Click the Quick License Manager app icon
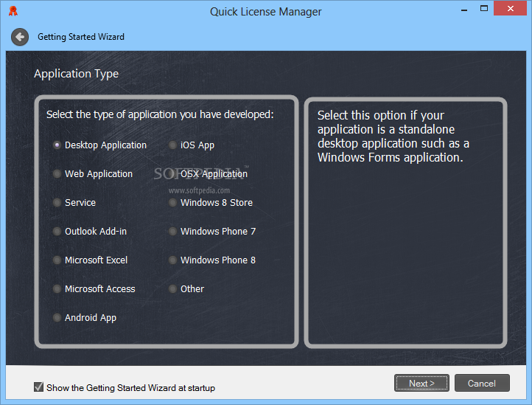The width and height of the screenshot is (532, 405). 13,11
